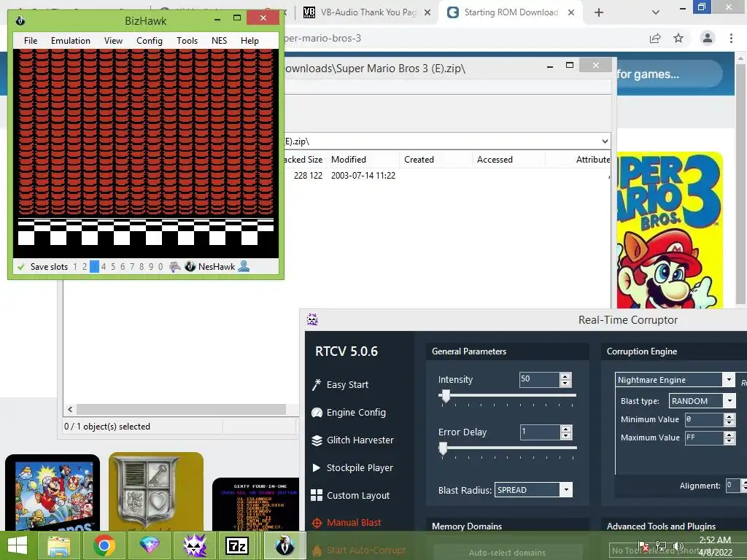
Task: Open the diamond gem app on taskbar
Action: pos(149,545)
